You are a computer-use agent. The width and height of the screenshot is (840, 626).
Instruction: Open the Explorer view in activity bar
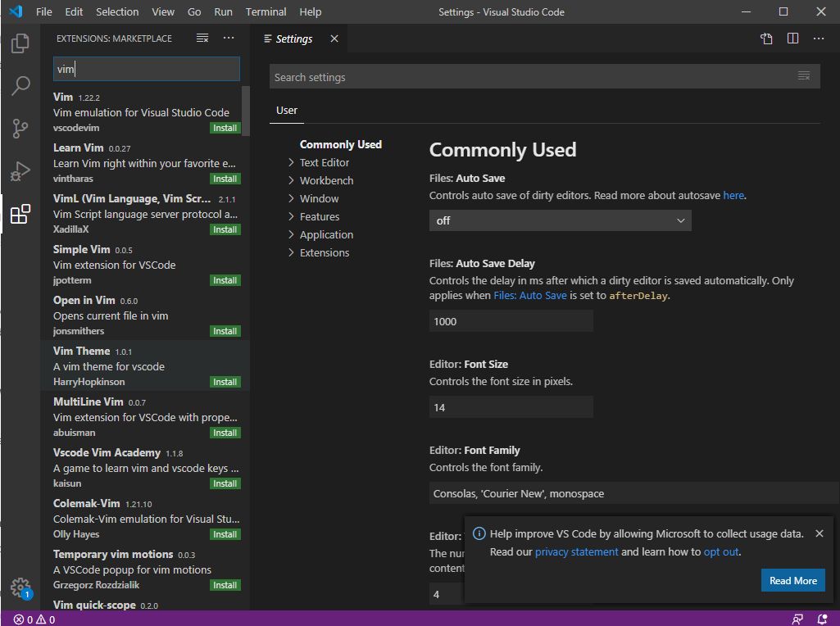pyautogui.click(x=20, y=43)
